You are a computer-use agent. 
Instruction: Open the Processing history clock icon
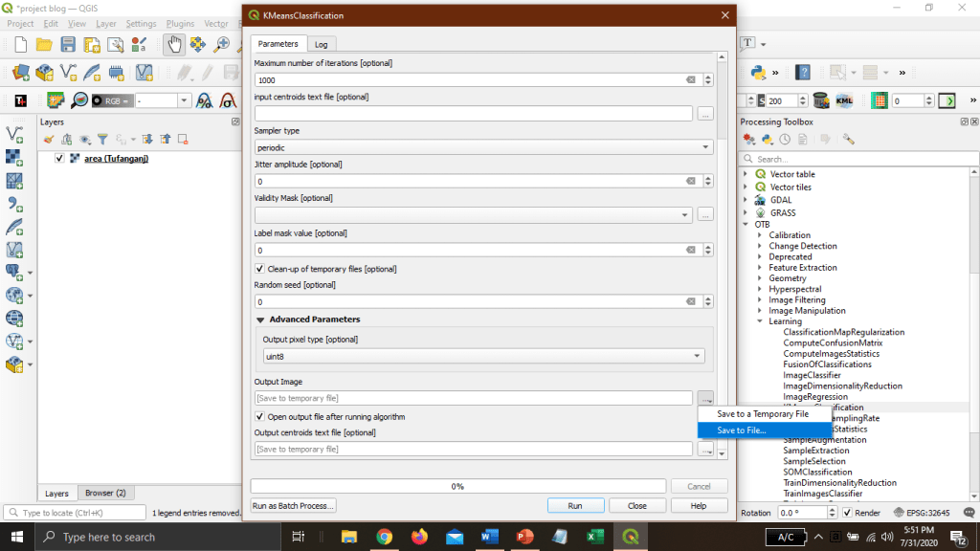[785, 140]
